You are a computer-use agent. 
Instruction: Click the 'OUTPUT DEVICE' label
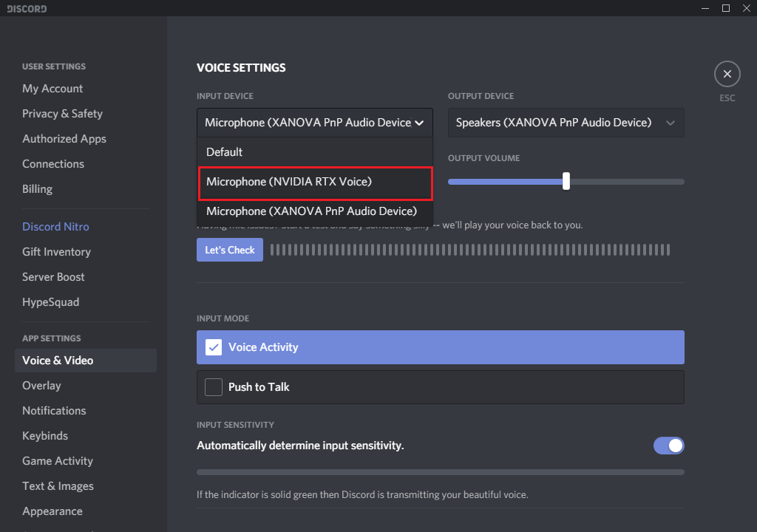pyautogui.click(x=481, y=96)
